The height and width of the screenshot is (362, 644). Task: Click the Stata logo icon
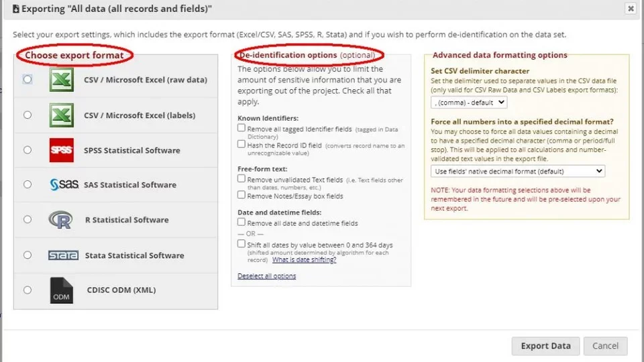[63, 255]
